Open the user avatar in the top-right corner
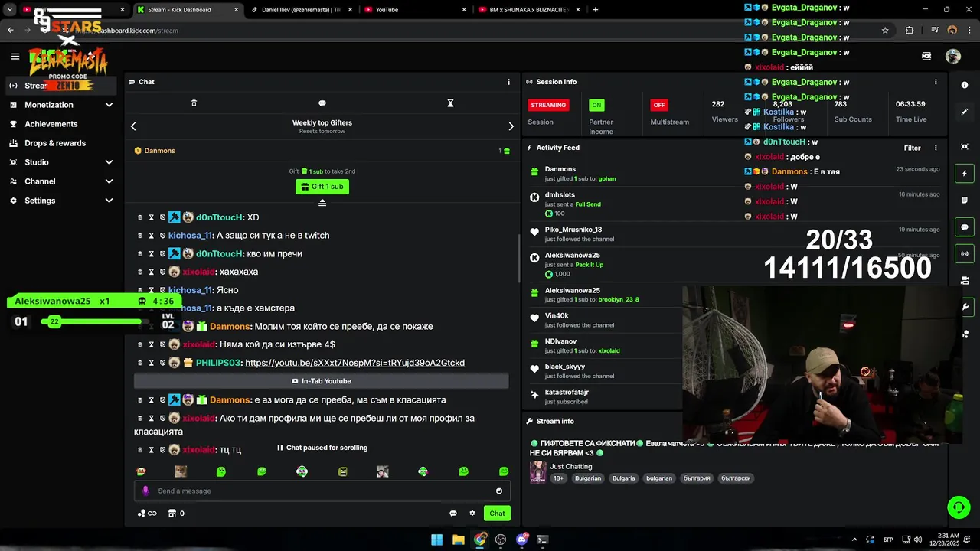 [x=953, y=56]
